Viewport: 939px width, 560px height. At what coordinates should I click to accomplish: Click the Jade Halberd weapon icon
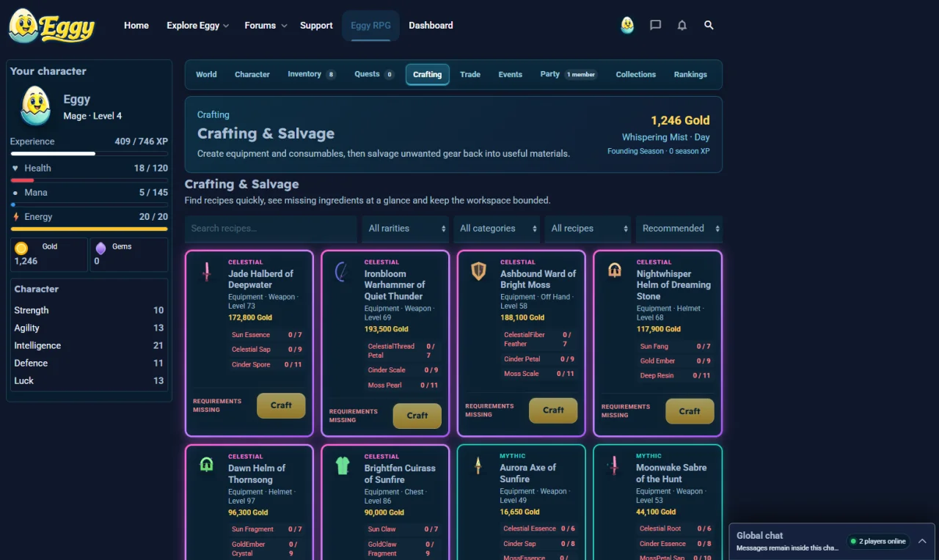[207, 272]
